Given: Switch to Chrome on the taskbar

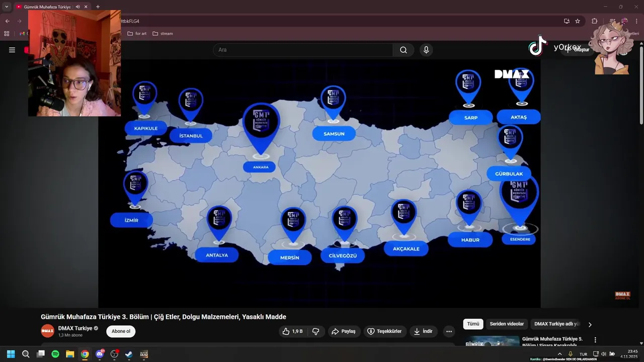Looking at the screenshot, I should (x=85, y=354).
